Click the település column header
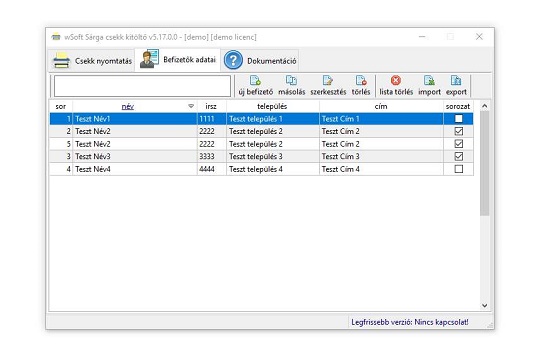Image resolution: width=550 pixels, height=363 pixels. coord(272,106)
